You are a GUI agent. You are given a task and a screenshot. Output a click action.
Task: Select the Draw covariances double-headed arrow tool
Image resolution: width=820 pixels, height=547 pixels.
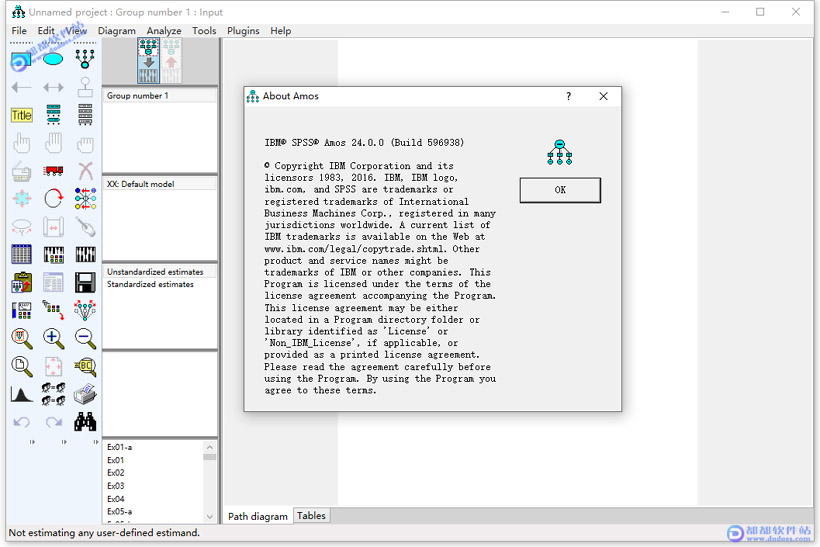pyautogui.click(x=53, y=87)
